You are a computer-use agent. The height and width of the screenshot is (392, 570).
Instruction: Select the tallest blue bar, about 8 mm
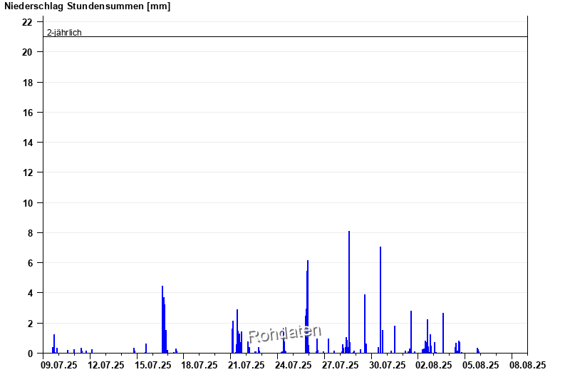coord(349,292)
